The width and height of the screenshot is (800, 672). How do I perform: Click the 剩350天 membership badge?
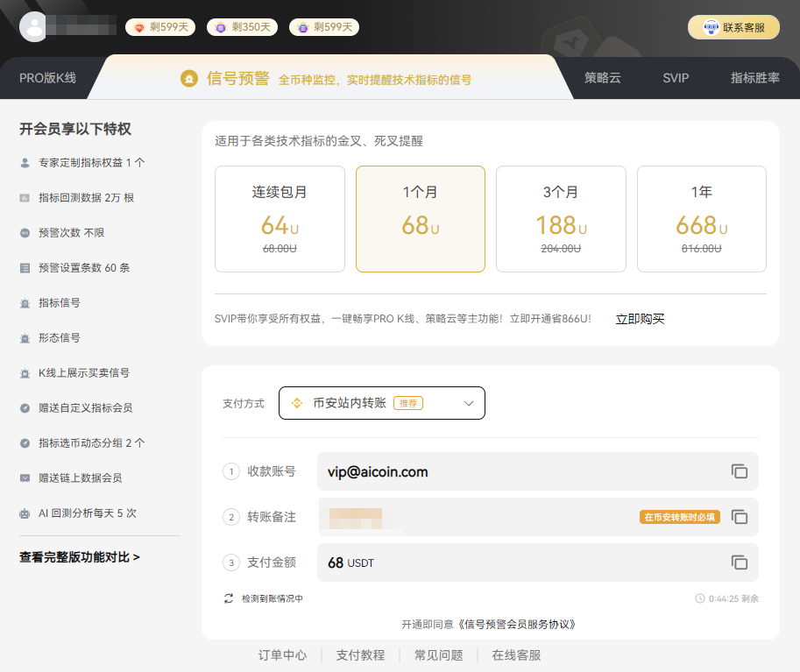pos(242,27)
